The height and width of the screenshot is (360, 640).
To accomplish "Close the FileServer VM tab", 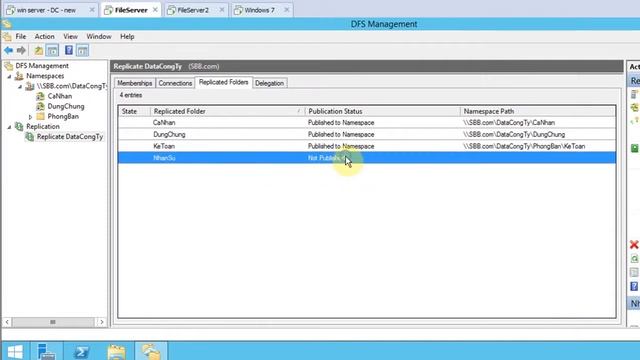I will pos(155,10).
